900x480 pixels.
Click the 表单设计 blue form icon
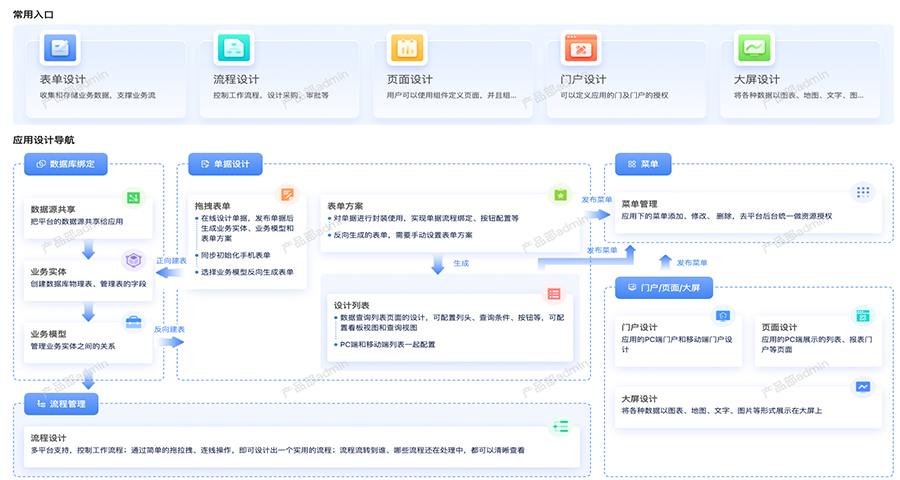coord(59,48)
